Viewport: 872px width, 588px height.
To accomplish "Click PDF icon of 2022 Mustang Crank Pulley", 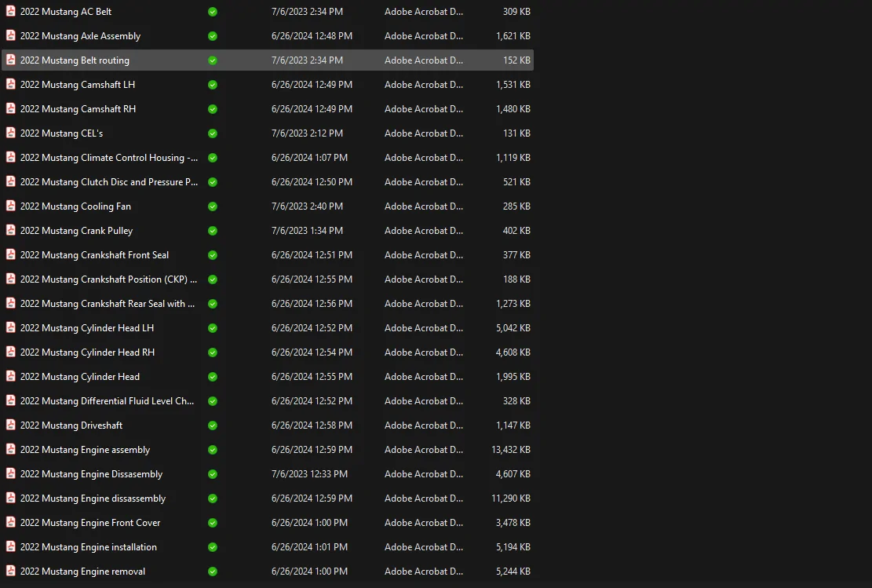I will point(10,230).
